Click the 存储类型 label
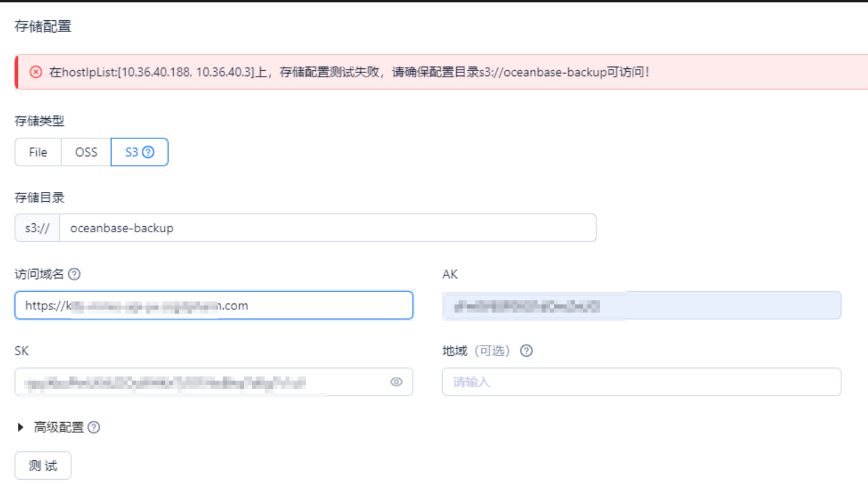 [x=39, y=121]
